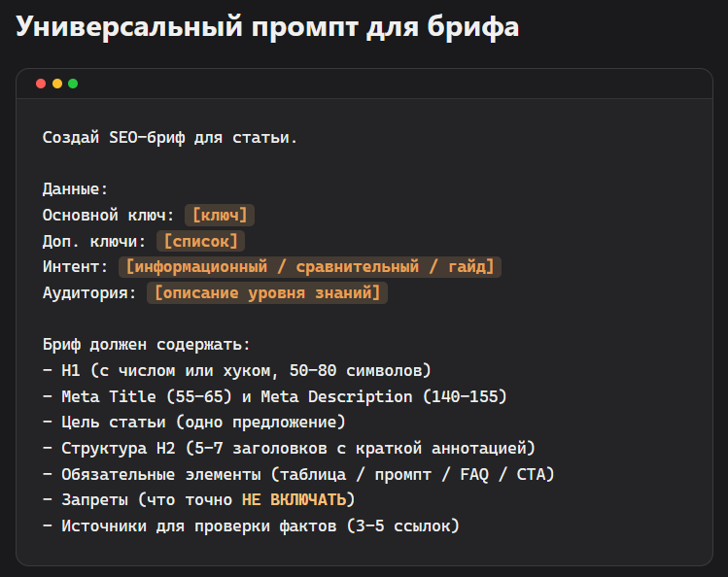Screen dimensions: 728x577
Task: Select the '[информационный / сравнительный / гайд]' placeholder
Action: [310, 267]
